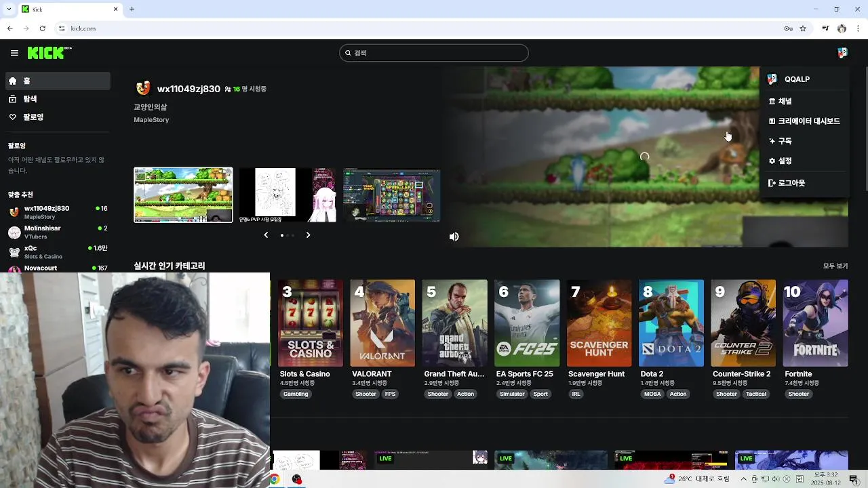868x488 pixels.
Task: Open Chrome from the Windows taskbar
Action: click(x=275, y=479)
